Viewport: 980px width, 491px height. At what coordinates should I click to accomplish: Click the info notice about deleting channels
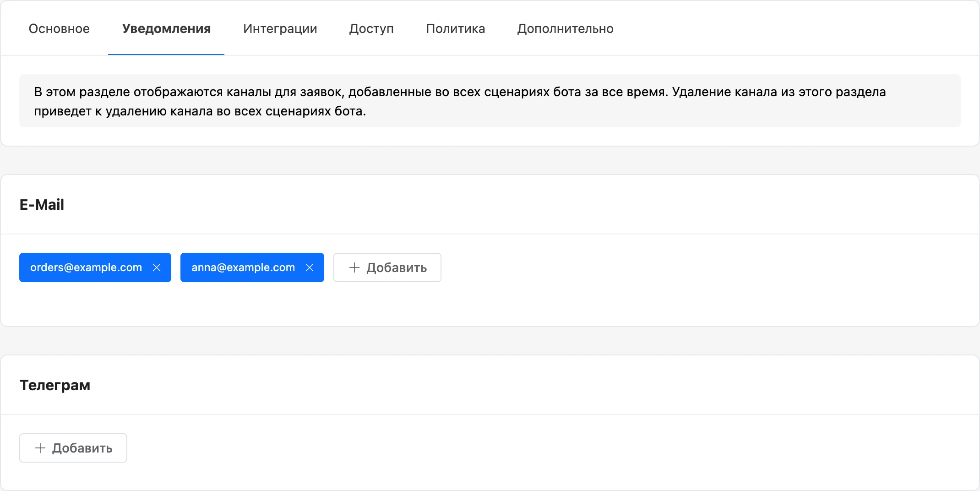coord(490,101)
